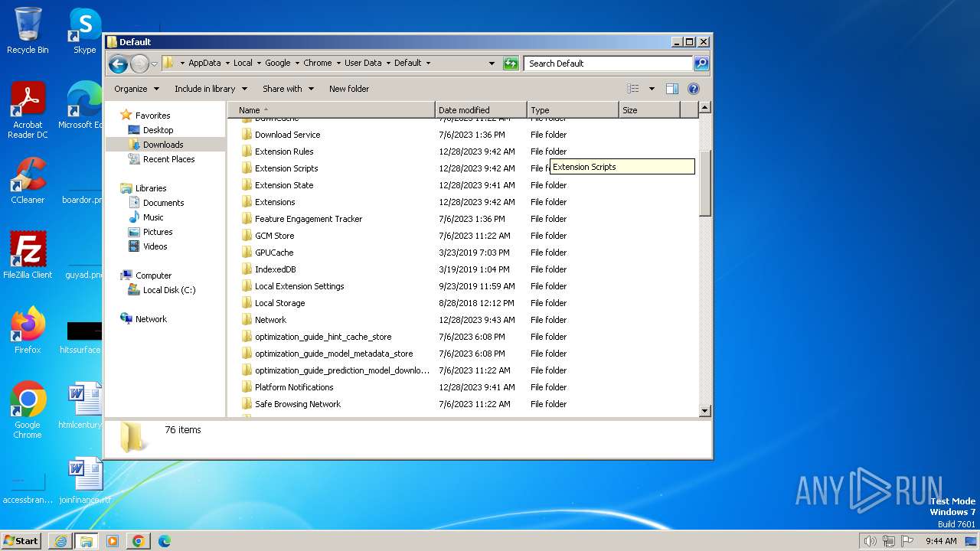The height and width of the screenshot is (551, 980).
Task: Select the joinfinance.rtf desktop file
Action: [83, 480]
